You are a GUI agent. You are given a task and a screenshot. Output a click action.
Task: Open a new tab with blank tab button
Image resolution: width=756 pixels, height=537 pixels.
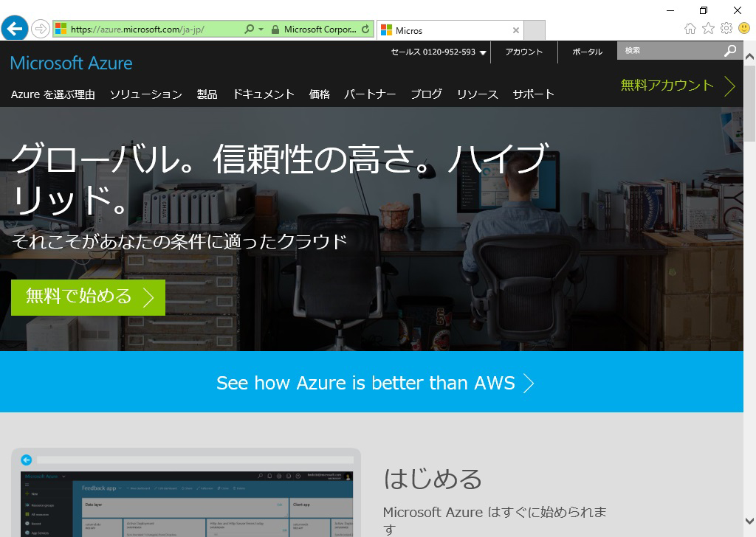(x=535, y=30)
